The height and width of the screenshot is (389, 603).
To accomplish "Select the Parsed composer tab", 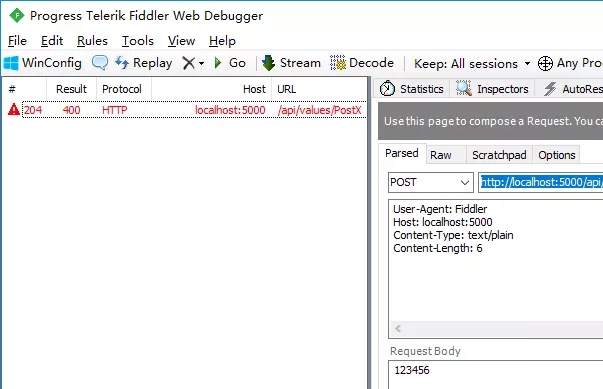I will (x=402, y=153).
